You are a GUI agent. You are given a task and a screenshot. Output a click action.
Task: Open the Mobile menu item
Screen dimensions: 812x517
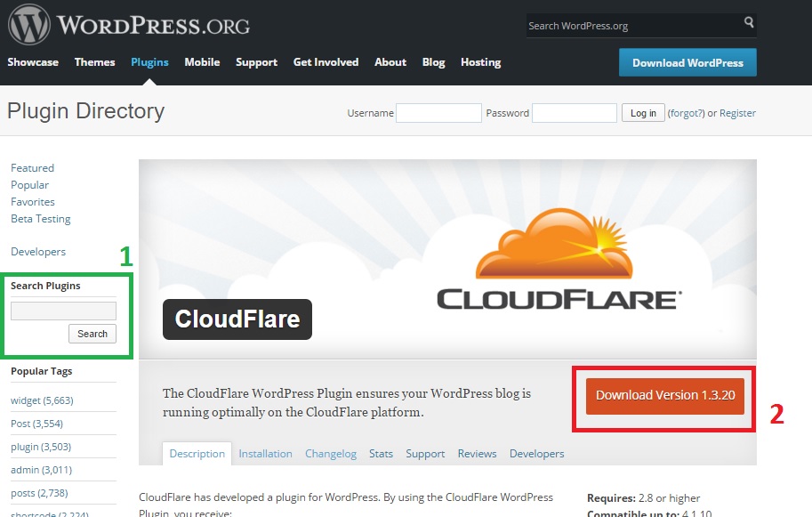(x=202, y=62)
